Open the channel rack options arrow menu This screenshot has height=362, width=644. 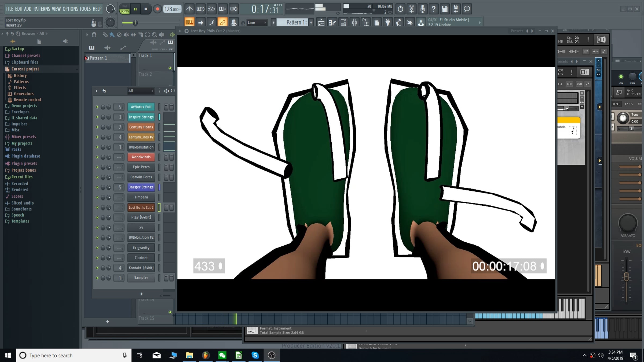pos(97,91)
